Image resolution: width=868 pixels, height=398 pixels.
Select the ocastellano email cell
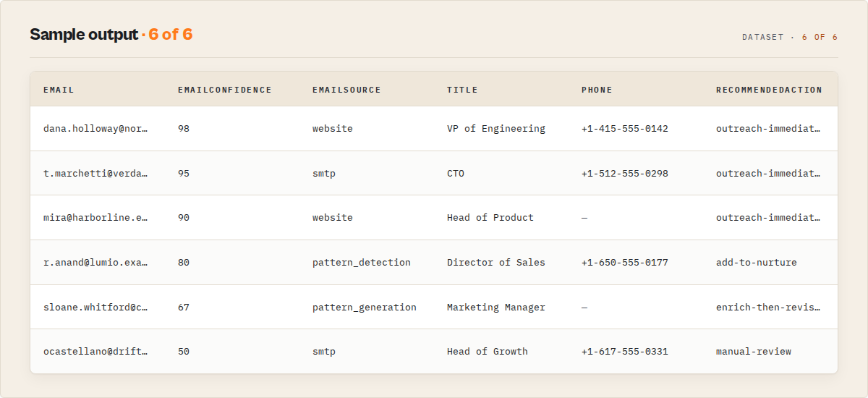pos(95,351)
